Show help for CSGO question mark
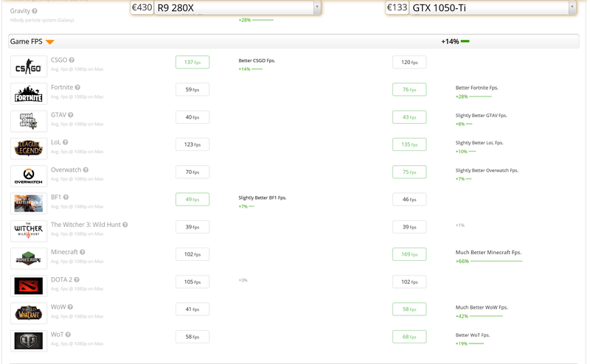 72,60
